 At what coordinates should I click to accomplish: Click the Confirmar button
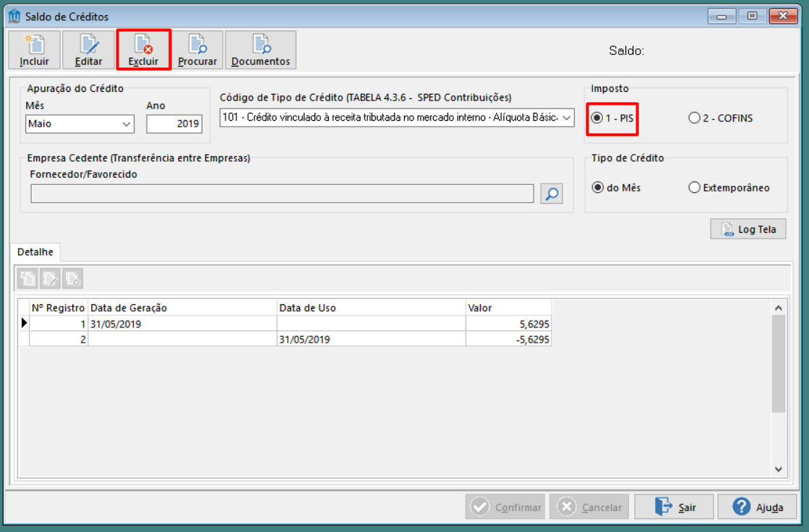505,507
